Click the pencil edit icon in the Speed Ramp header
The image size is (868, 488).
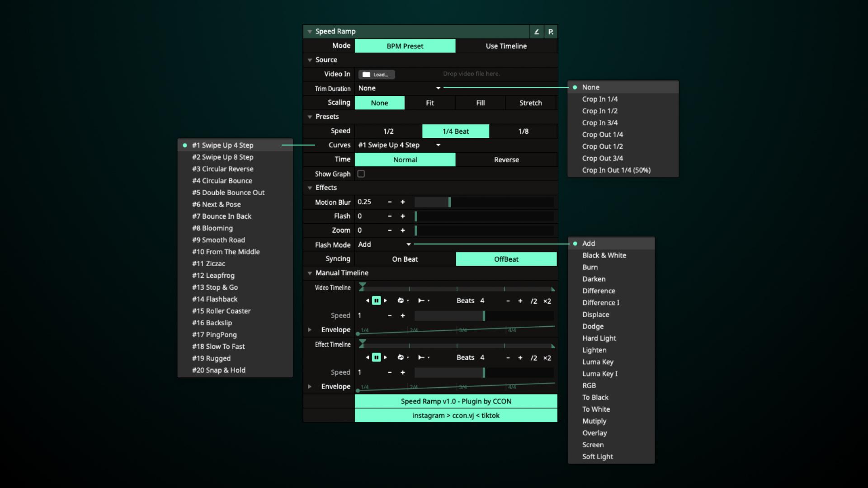[x=537, y=32]
